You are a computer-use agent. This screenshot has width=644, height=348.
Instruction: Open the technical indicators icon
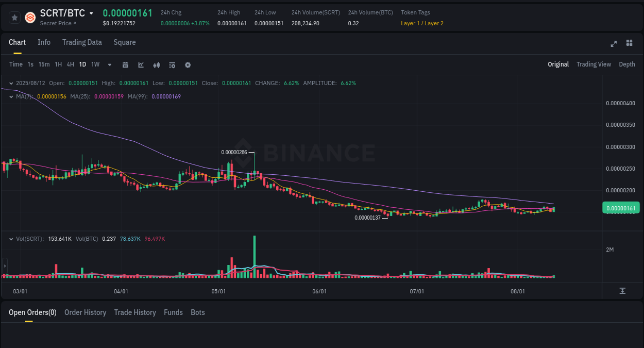tap(156, 64)
